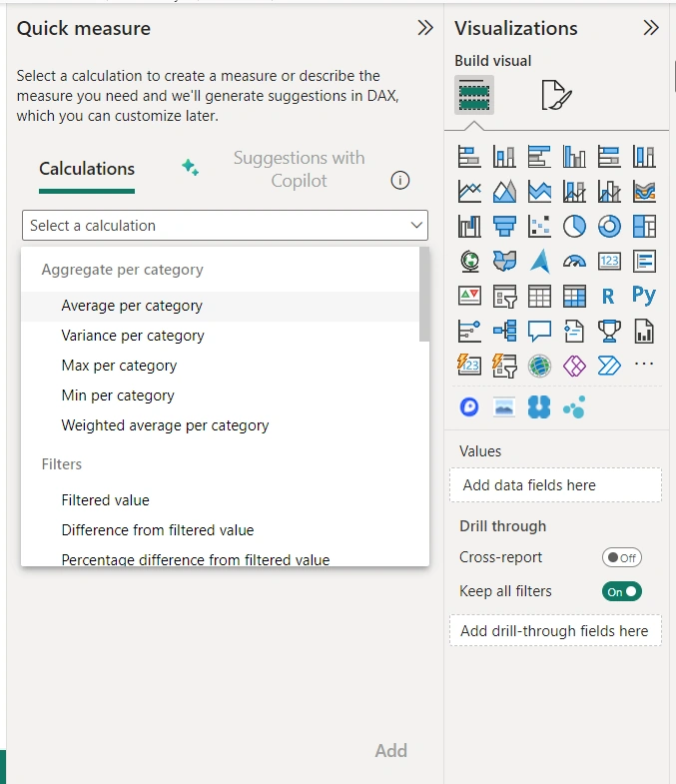This screenshot has width=676, height=784.
Task: Select the trophy Goals visual
Action: pyautogui.click(x=609, y=331)
